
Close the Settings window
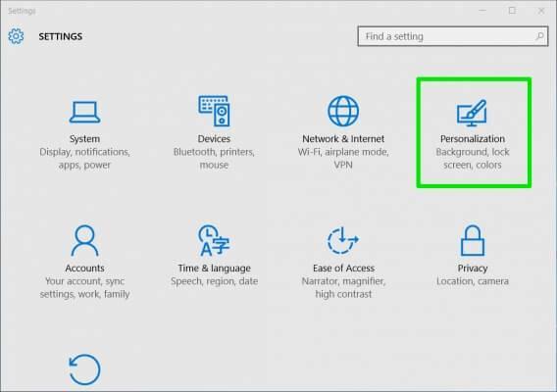[x=541, y=11]
